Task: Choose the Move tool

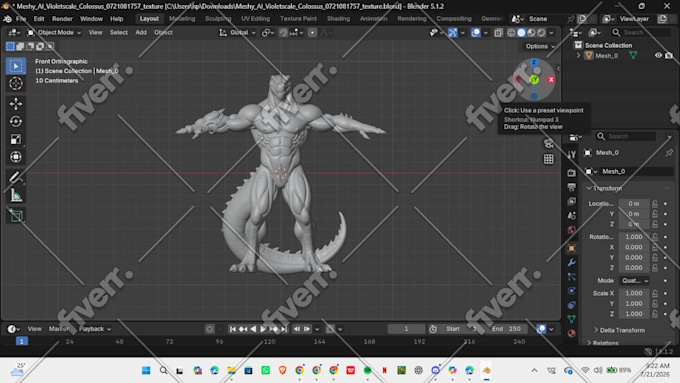Action: coord(16,104)
